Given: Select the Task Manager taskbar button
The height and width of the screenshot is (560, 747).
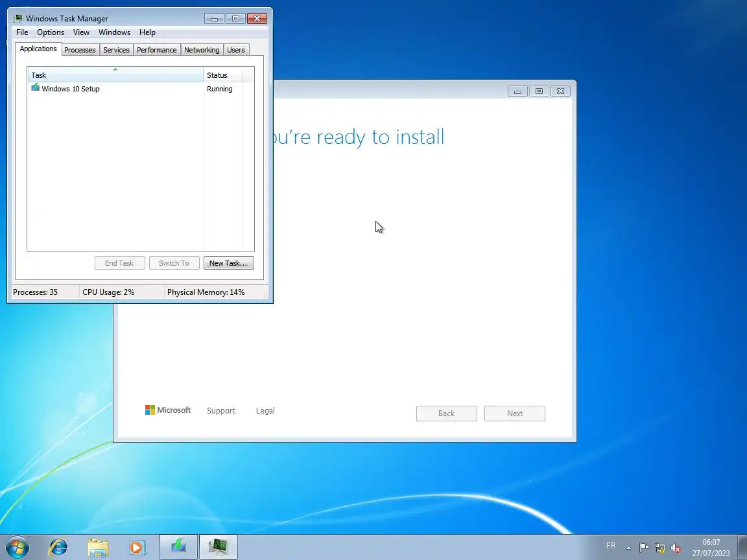Looking at the screenshot, I should pos(218,547).
